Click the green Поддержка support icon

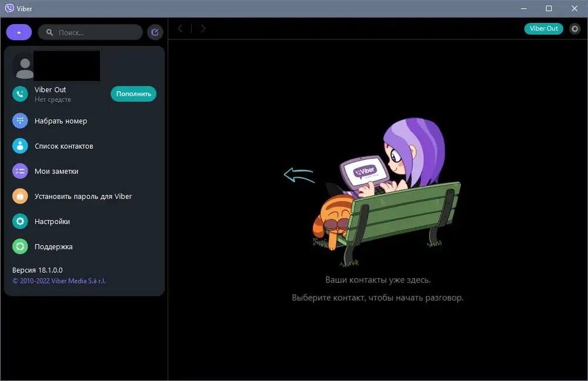(x=20, y=246)
